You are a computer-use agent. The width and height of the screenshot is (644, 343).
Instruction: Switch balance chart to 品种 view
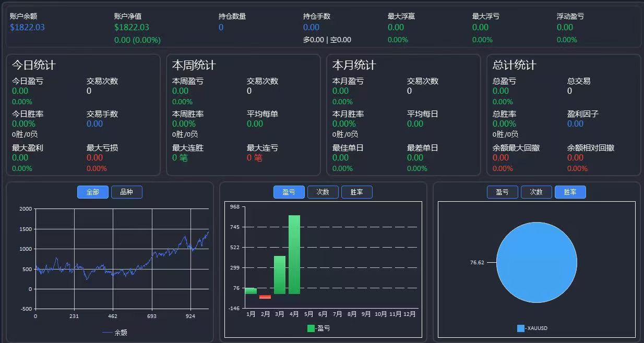coord(126,192)
